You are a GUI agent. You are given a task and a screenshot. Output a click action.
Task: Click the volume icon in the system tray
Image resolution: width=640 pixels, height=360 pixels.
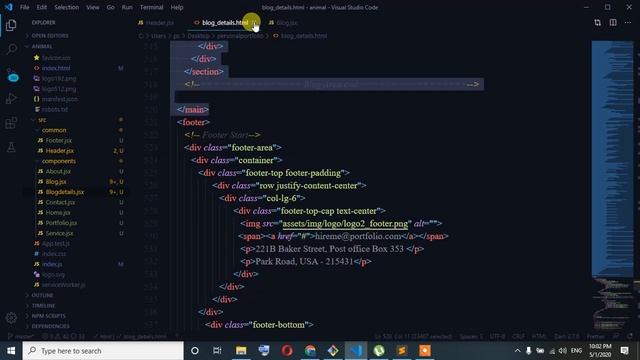[x=562, y=351]
